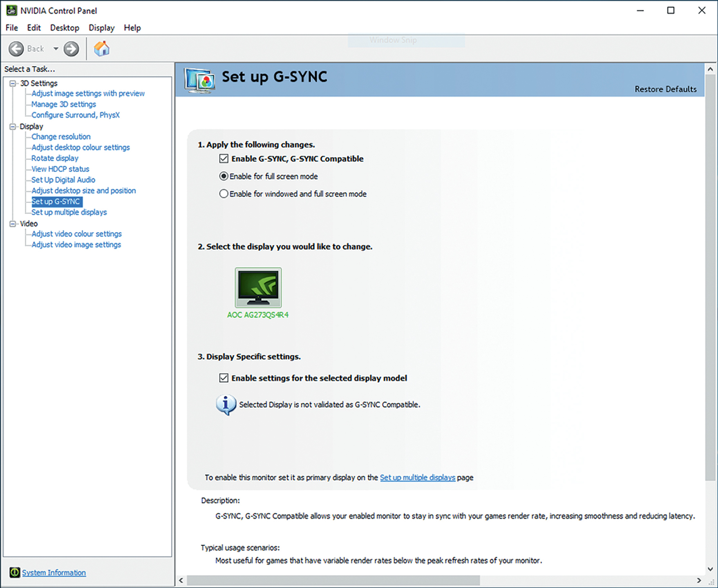Click the System Information icon

coord(15,572)
